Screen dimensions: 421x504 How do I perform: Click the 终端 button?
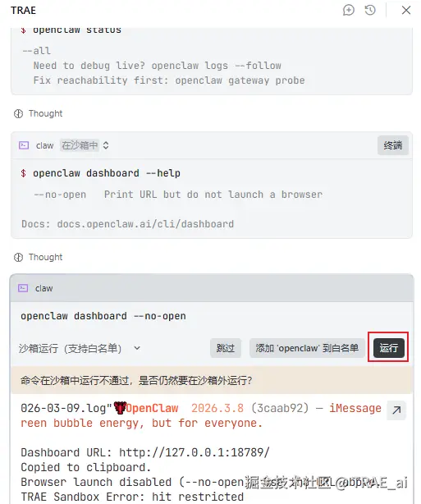pos(393,145)
